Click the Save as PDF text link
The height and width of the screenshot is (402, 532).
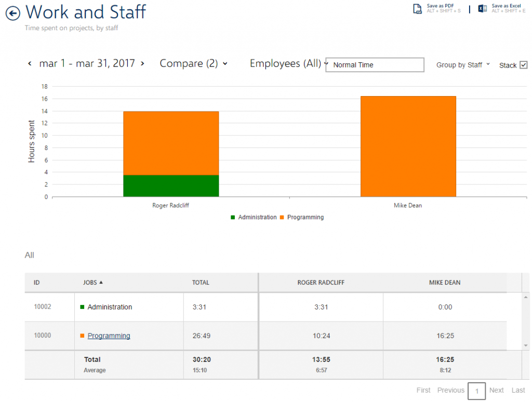pyautogui.click(x=440, y=6)
